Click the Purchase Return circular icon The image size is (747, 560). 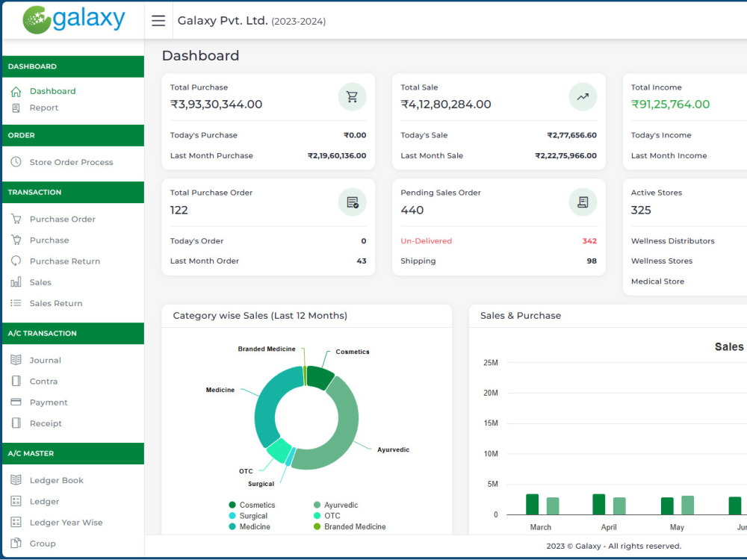point(16,261)
